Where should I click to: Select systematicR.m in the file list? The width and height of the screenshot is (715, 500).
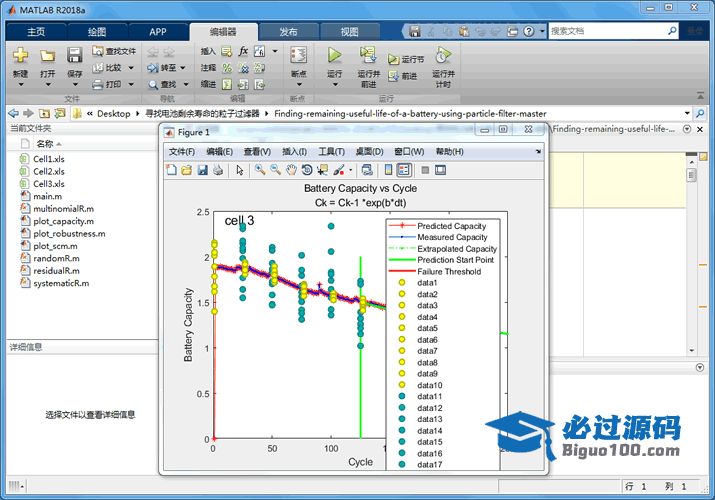pos(61,283)
